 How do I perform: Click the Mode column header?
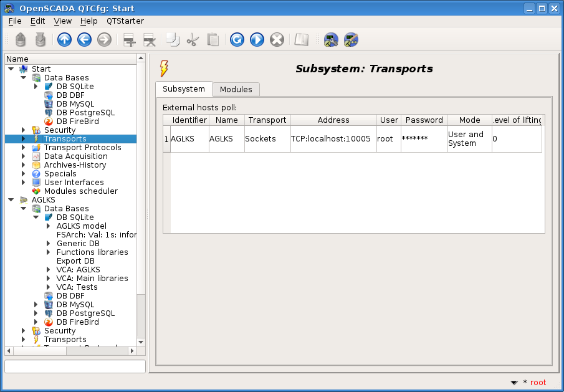pos(469,120)
